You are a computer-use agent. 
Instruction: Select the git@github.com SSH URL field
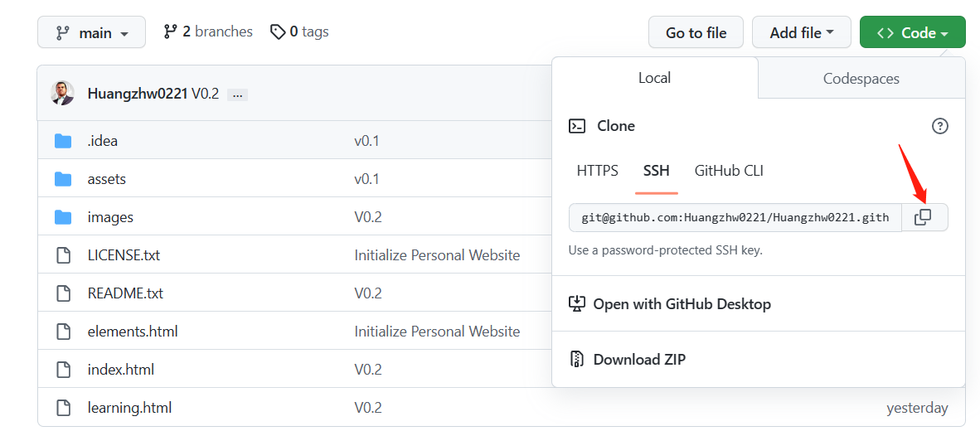tap(735, 217)
